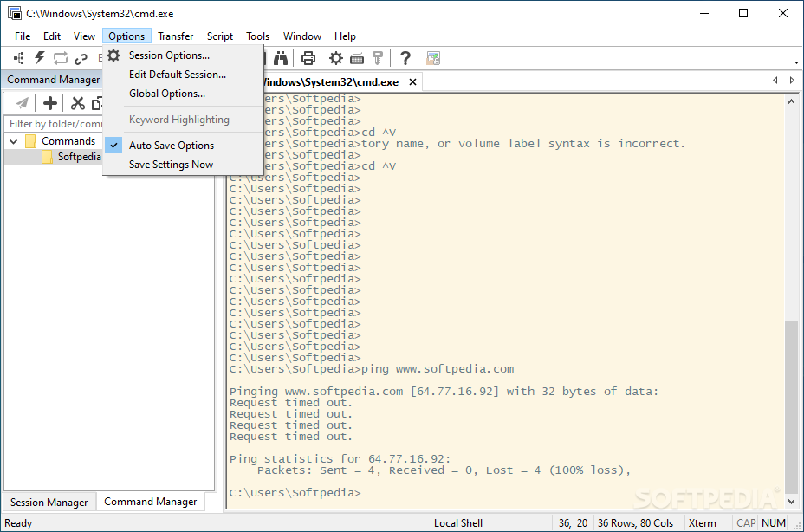The width and height of the screenshot is (804, 532).
Task: Click the gear icon beside Session Options
Action: point(113,55)
